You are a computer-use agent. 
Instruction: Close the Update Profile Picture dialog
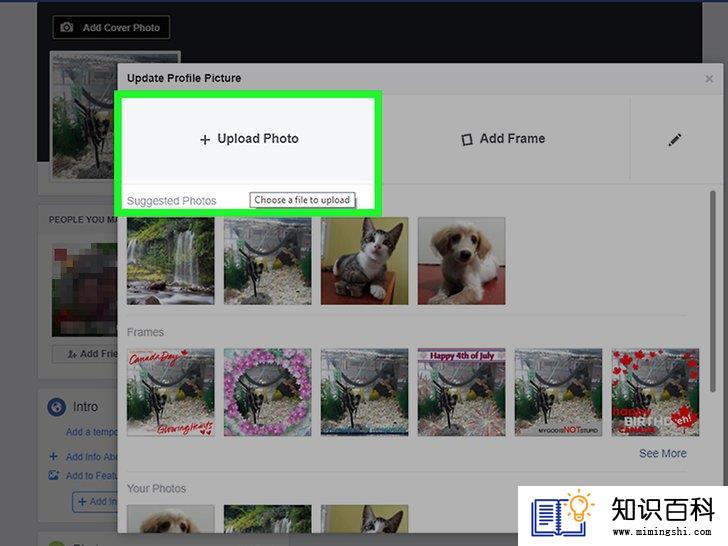point(709,79)
